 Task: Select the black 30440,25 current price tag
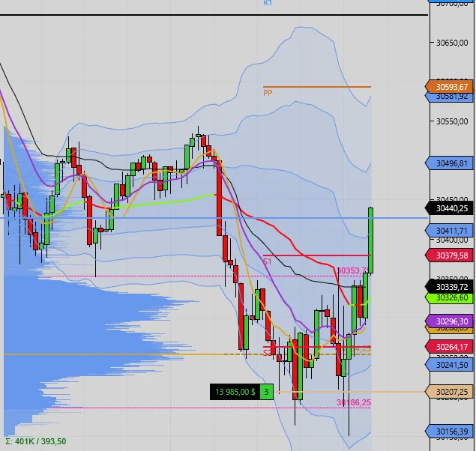(449, 208)
